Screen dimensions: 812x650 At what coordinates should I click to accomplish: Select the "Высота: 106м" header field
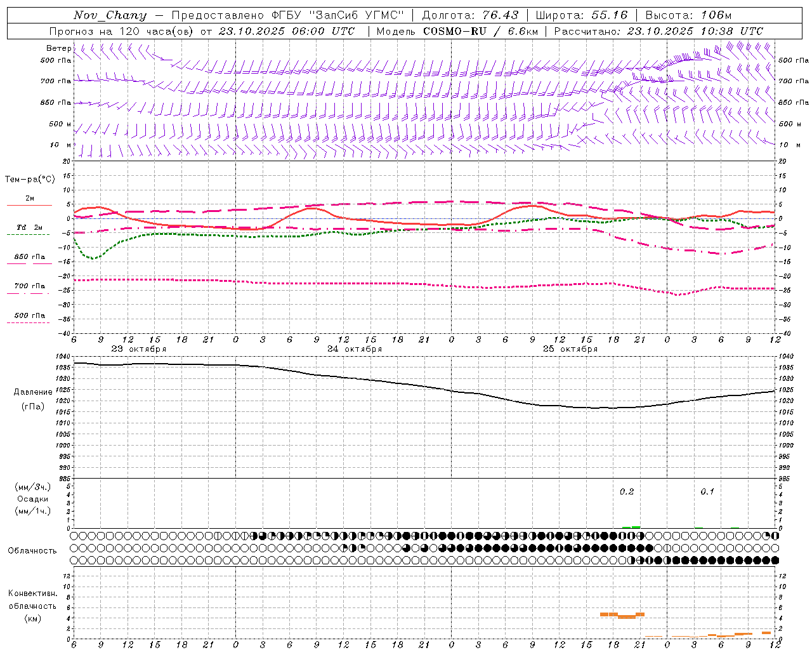coord(688,15)
